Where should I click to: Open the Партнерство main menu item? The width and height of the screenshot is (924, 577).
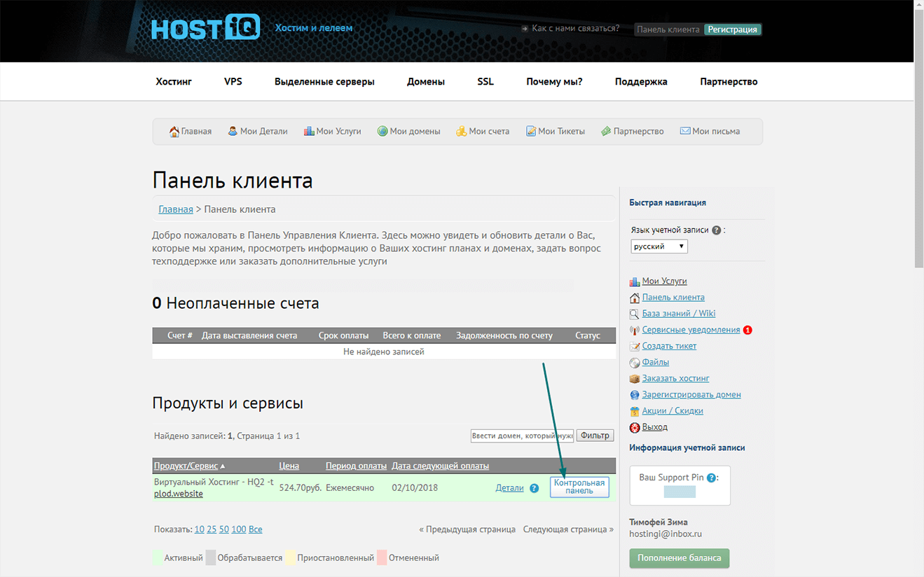click(729, 81)
